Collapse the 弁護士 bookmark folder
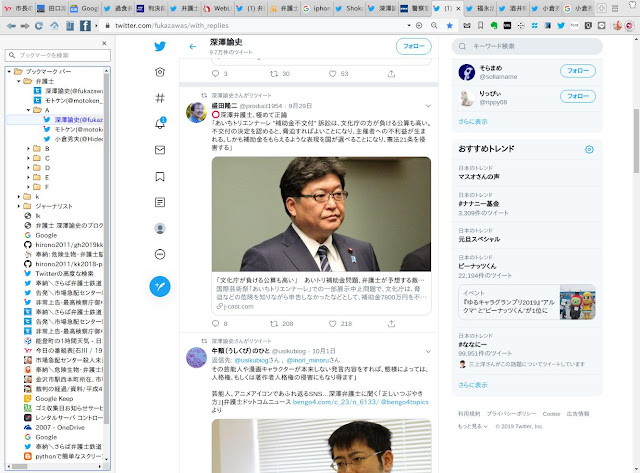Screen dimensions: 640x473 pyautogui.click(x=18, y=81)
